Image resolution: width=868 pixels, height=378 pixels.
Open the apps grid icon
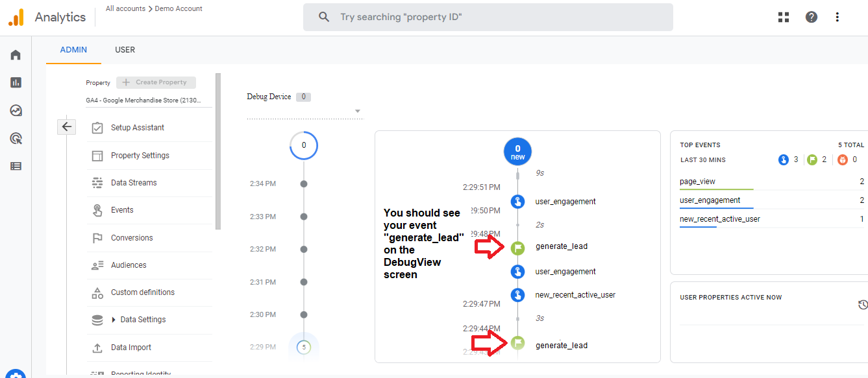(784, 18)
